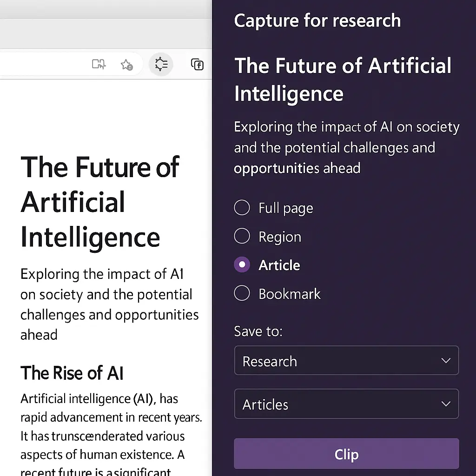Select the Full page radio option
This screenshot has height=476, width=476.
242,208
